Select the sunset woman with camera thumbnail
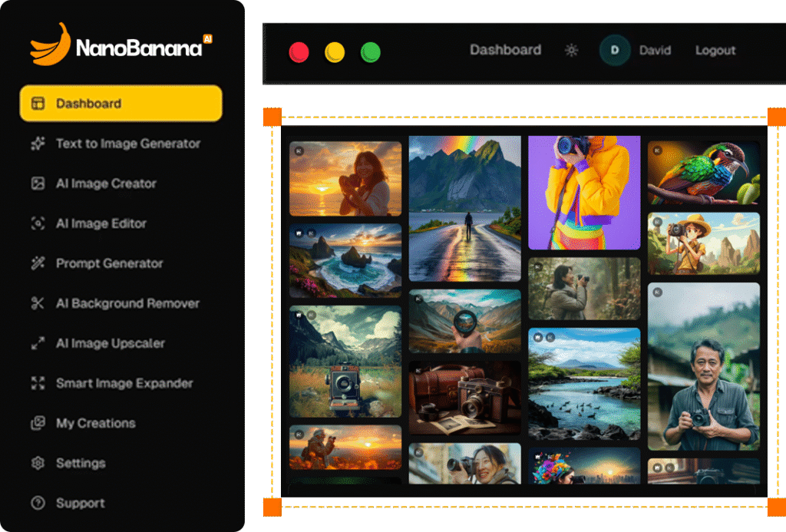Viewport: 786px width, 532px height. [x=345, y=179]
